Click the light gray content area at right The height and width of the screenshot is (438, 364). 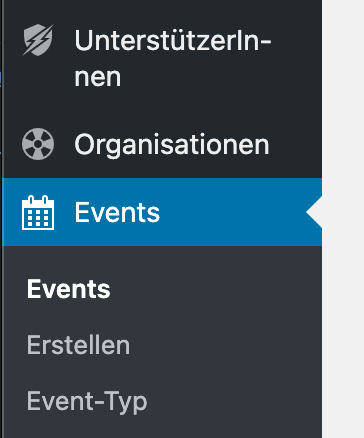(x=343, y=219)
